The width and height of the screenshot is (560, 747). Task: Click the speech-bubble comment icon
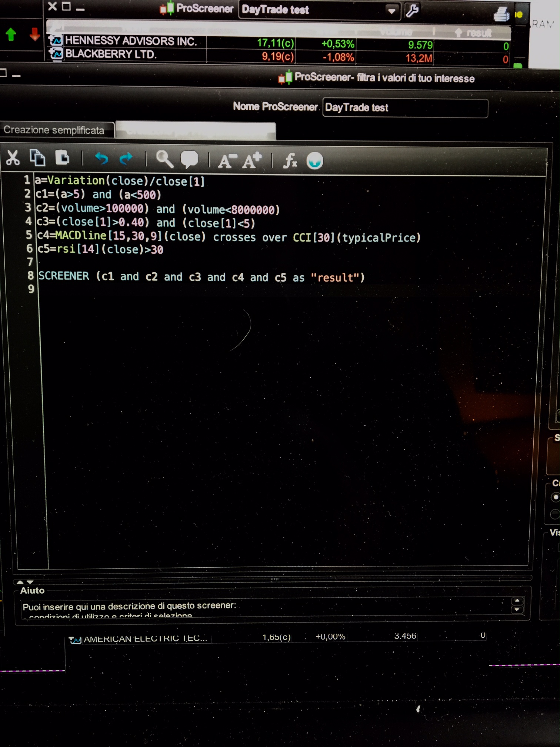point(189,160)
